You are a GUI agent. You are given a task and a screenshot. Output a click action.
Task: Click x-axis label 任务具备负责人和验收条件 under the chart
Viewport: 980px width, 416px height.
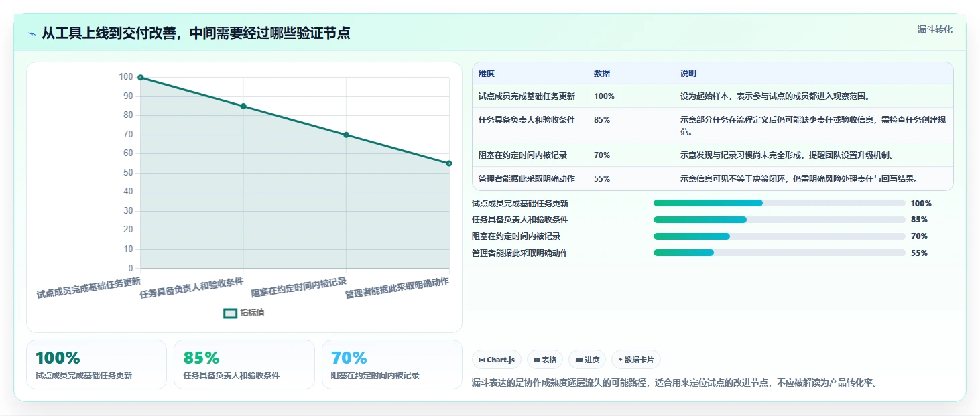point(192,288)
